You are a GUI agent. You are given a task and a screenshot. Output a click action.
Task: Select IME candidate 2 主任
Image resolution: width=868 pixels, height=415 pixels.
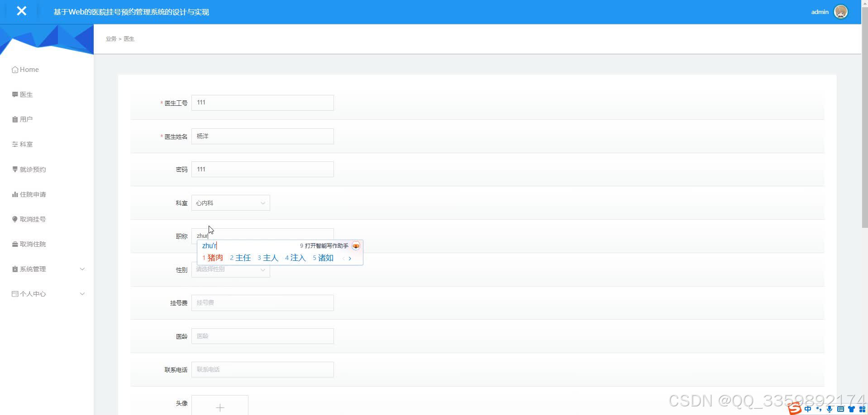tap(240, 258)
